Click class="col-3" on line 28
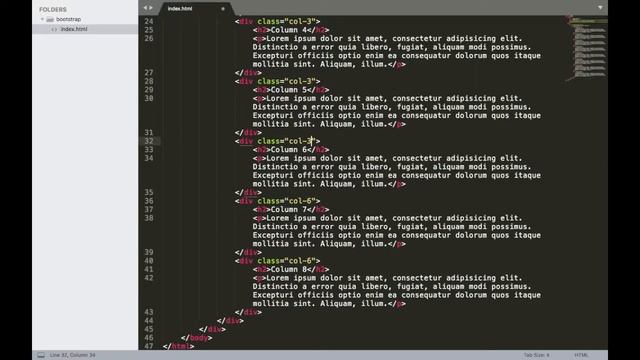The height and width of the screenshot is (360, 640). tap(286, 81)
